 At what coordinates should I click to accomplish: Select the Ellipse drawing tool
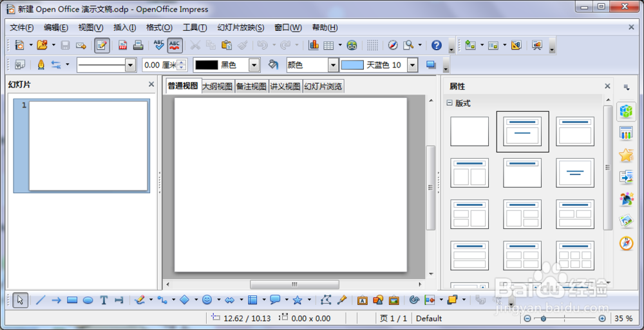88,300
